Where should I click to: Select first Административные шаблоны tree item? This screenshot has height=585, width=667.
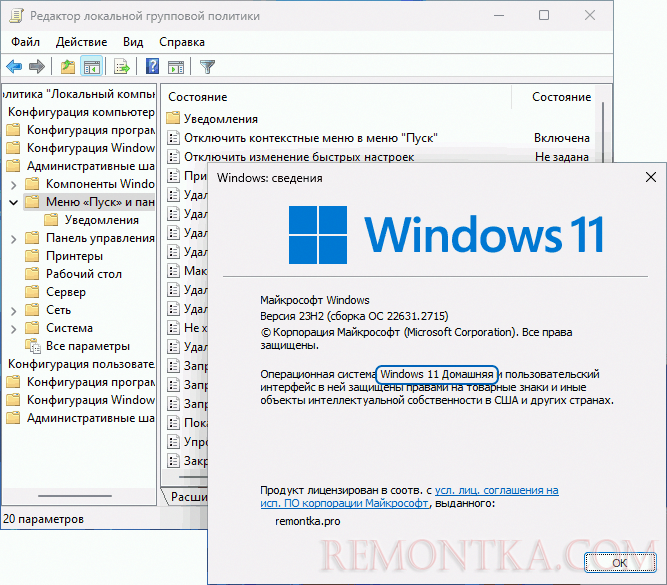pos(91,166)
